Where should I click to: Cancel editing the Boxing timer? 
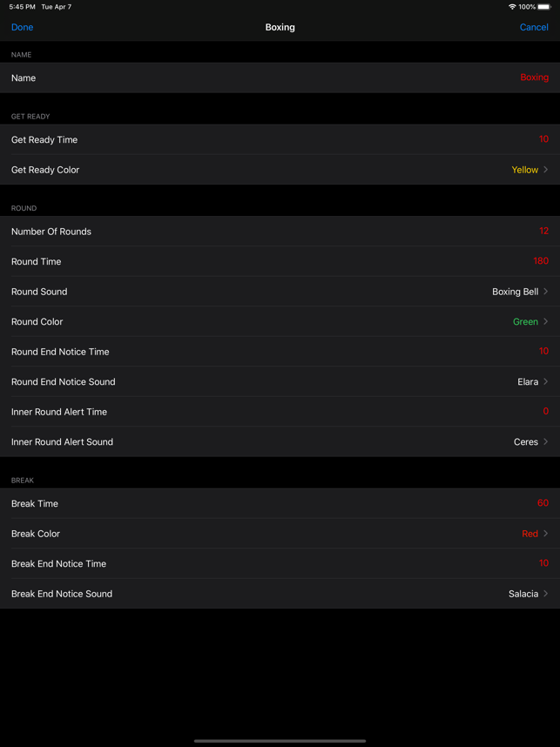click(x=534, y=27)
